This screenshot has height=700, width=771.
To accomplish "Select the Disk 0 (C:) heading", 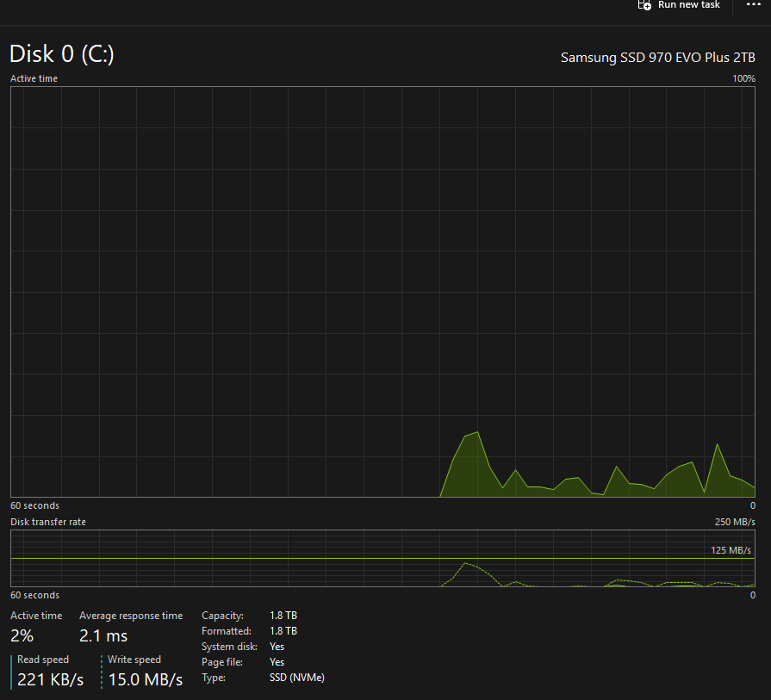I will tap(62, 54).
